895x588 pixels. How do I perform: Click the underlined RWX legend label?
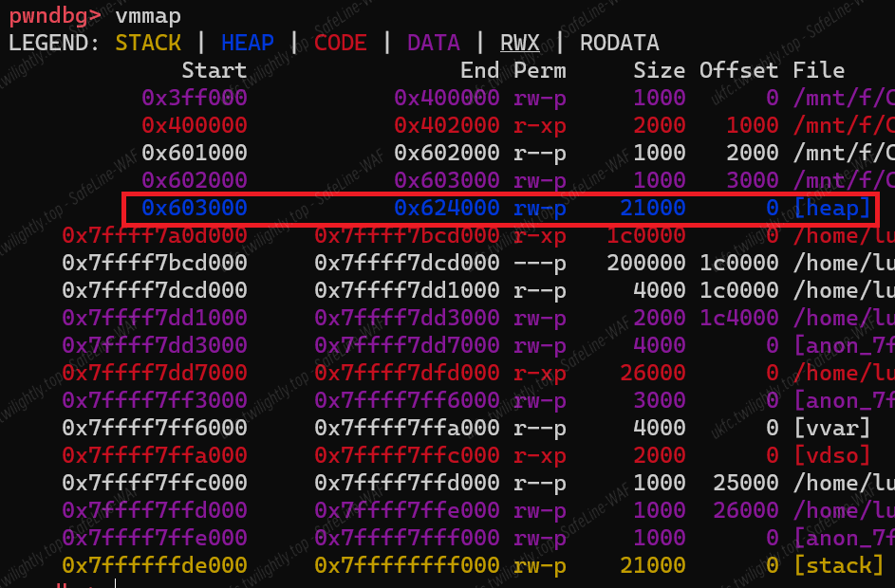pyautogui.click(x=519, y=43)
